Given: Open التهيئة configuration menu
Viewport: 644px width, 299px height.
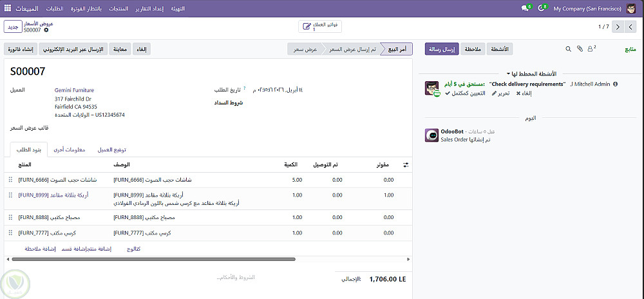Looking at the screenshot, I should (177, 8).
